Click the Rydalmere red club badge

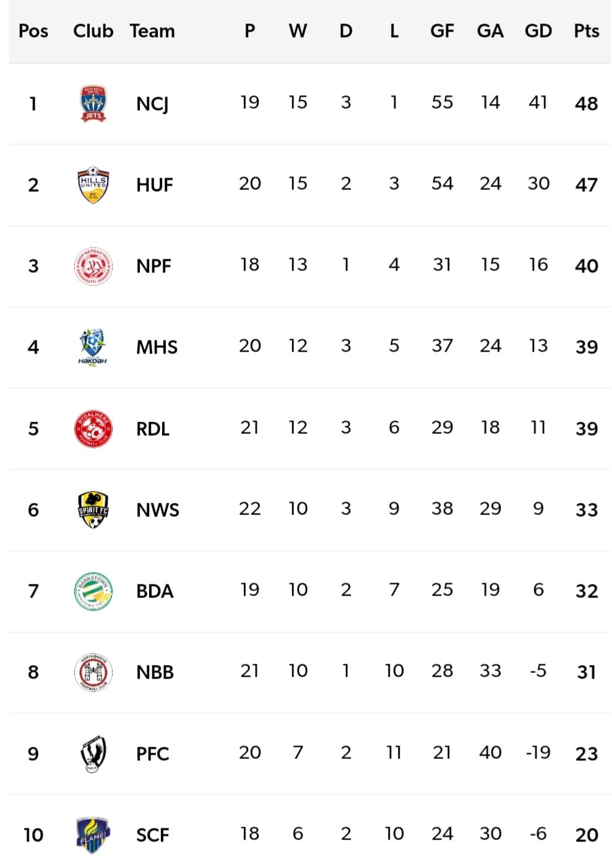click(x=93, y=428)
